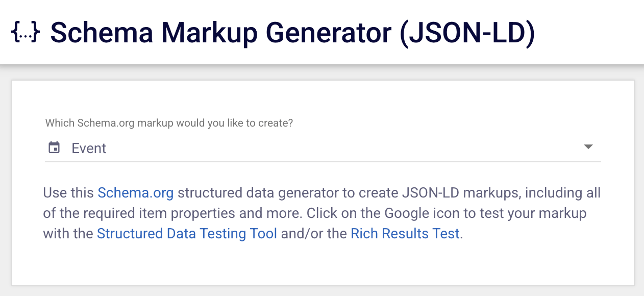Select the date icon in the markup selector

54,147
